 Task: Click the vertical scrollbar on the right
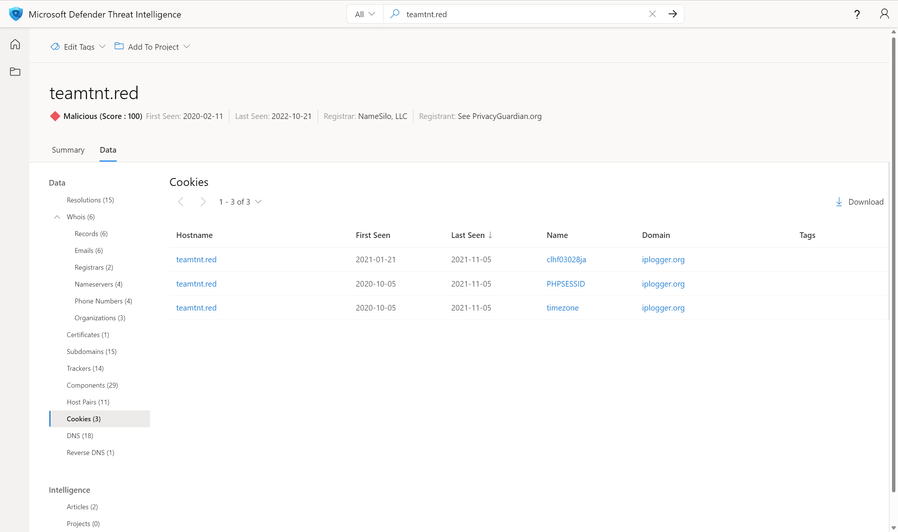click(893, 263)
